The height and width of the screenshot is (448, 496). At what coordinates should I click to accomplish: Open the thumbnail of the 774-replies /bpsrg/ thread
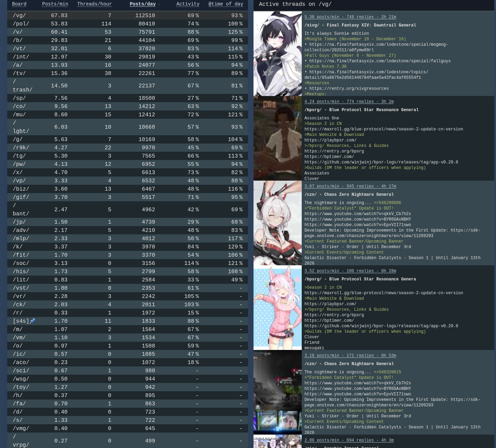(278, 138)
